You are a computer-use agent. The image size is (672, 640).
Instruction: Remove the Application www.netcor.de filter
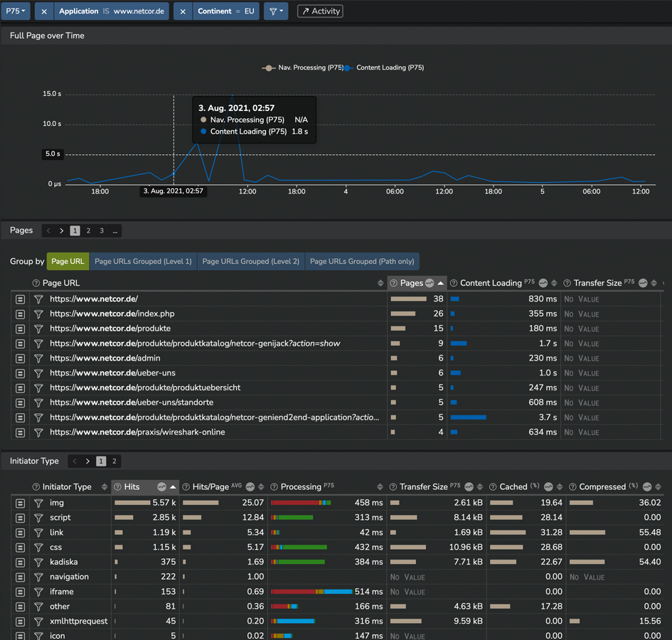(44, 11)
